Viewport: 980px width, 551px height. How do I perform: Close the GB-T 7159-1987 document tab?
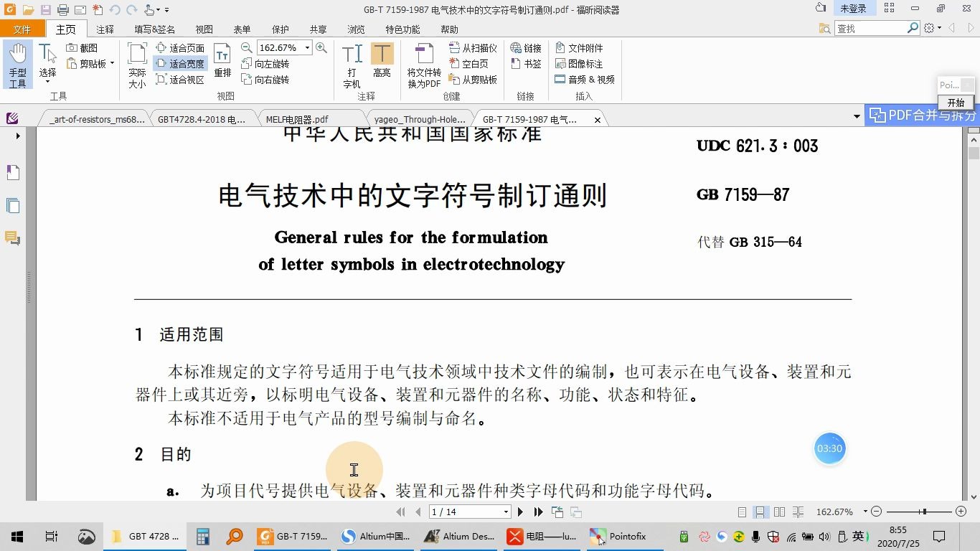pyautogui.click(x=598, y=120)
